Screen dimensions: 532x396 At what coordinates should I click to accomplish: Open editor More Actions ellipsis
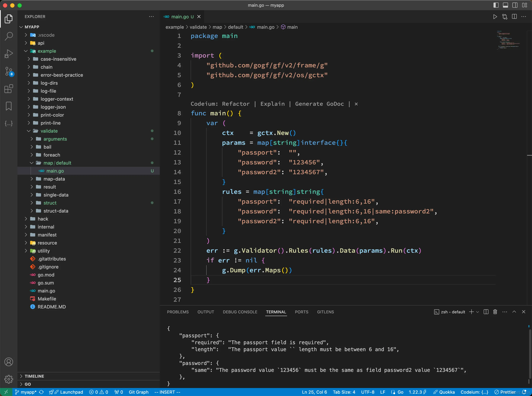[524, 17]
